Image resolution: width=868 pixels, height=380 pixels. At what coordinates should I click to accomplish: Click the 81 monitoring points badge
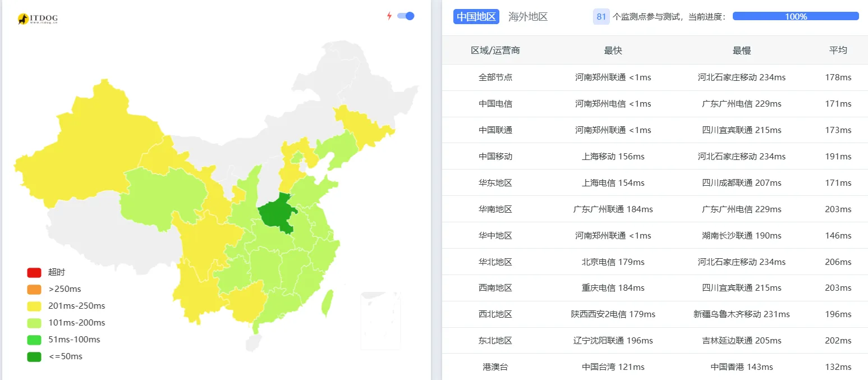601,17
